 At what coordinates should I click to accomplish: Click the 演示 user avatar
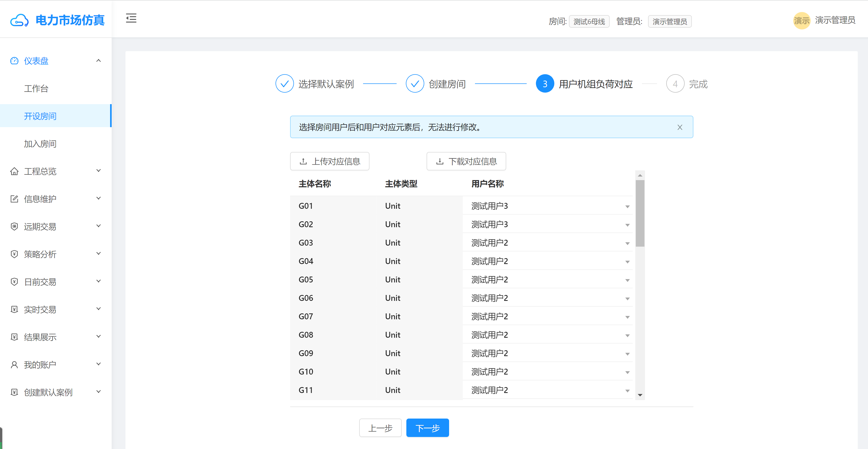(802, 20)
